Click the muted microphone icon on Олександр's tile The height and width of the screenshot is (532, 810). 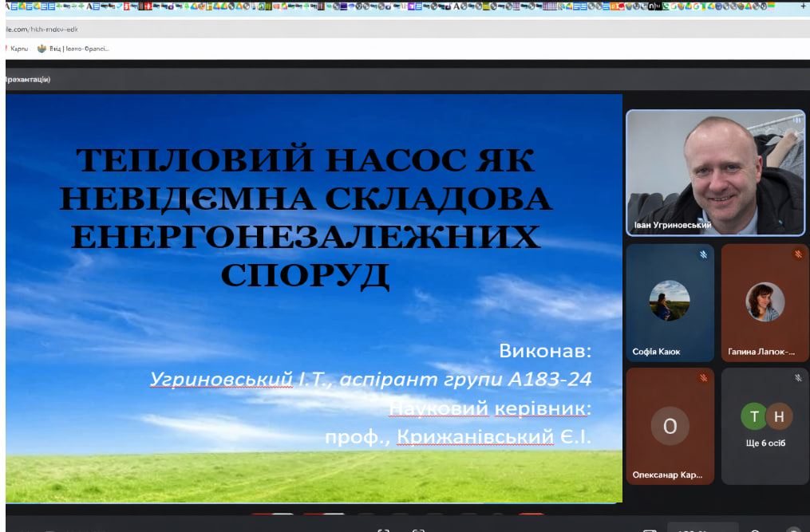[703, 378]
